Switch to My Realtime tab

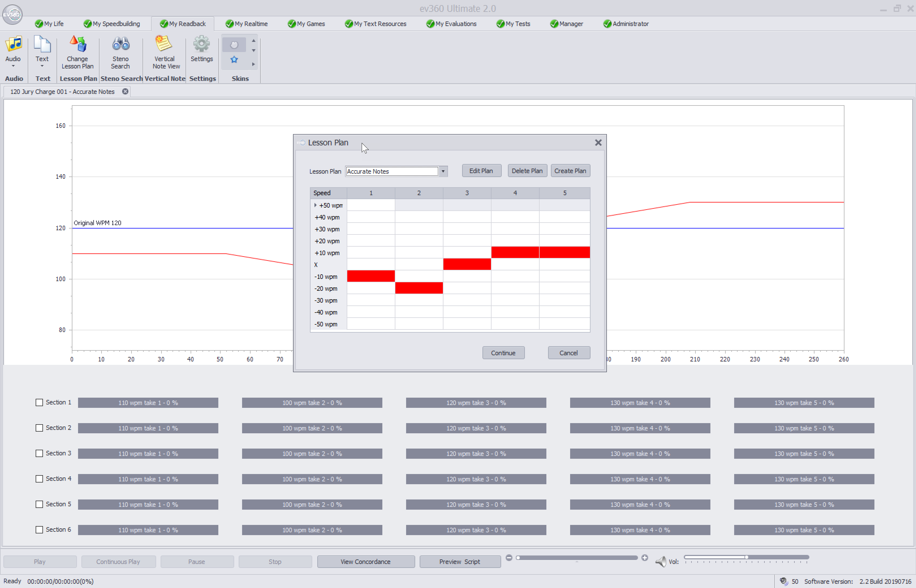247,24
